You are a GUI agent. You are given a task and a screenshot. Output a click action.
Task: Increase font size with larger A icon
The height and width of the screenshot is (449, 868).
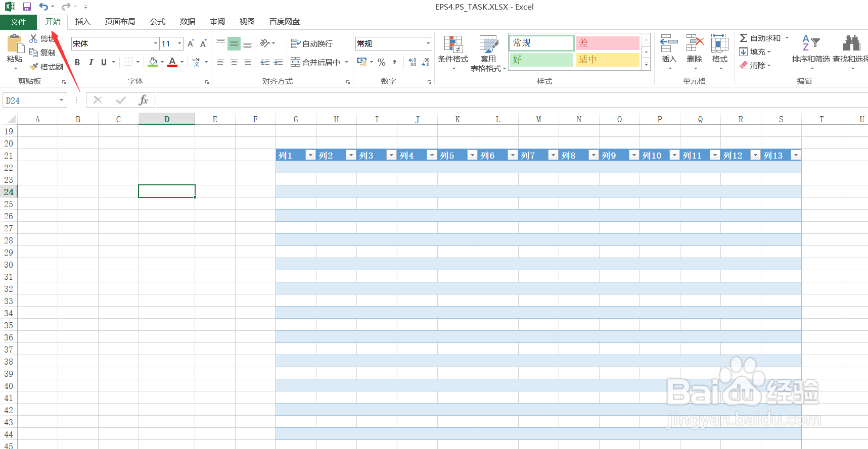[191, 43]
